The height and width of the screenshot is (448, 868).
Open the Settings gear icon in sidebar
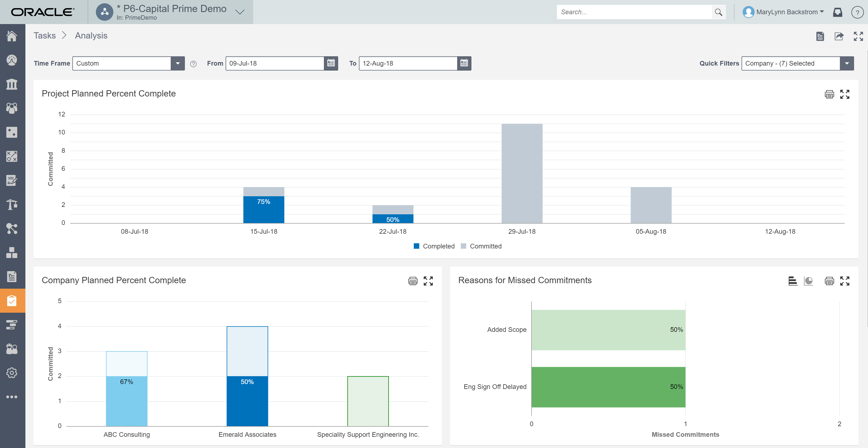(x=12, y=373)
